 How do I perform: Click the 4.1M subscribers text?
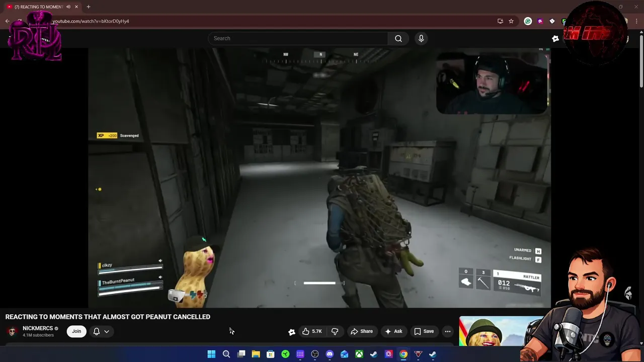click(x=38, y=335)
